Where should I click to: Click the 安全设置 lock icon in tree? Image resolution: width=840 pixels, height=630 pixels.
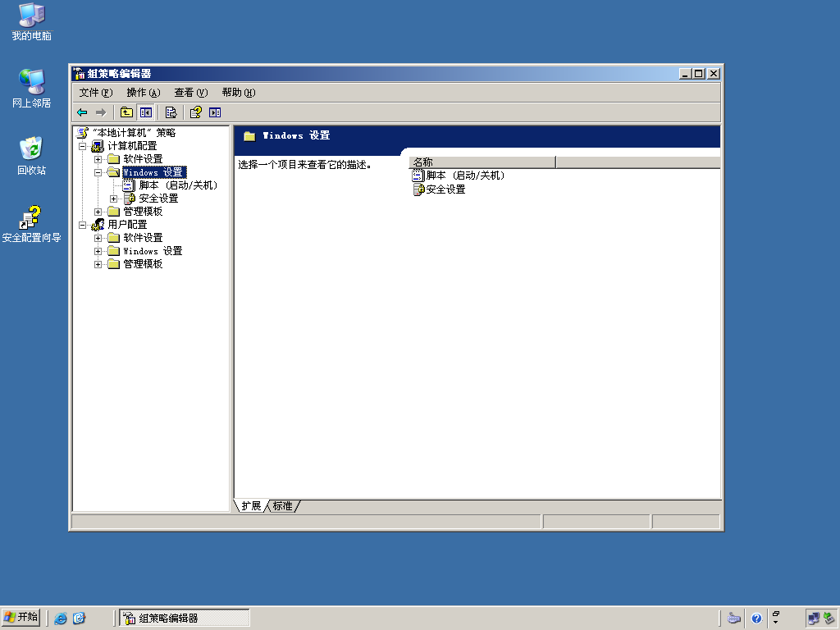[129, 199]
